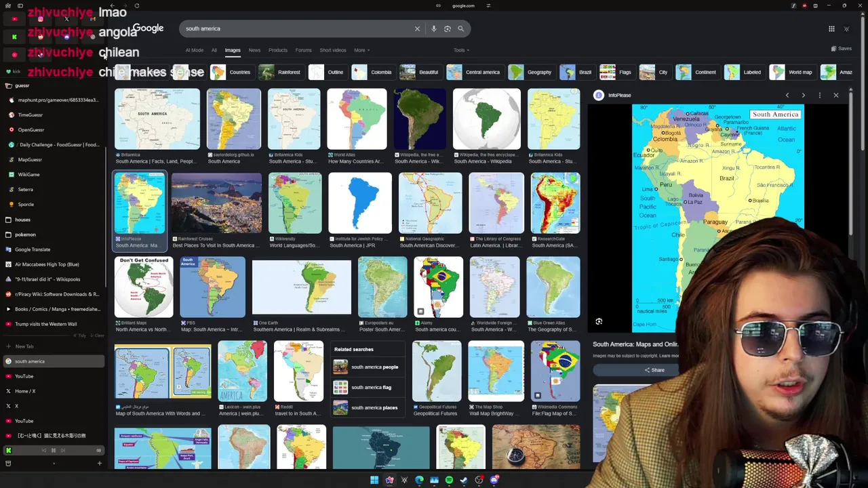Viewport: 868px width, 488px height.
Task: Focus the south america search field
Action: point(295,28)
